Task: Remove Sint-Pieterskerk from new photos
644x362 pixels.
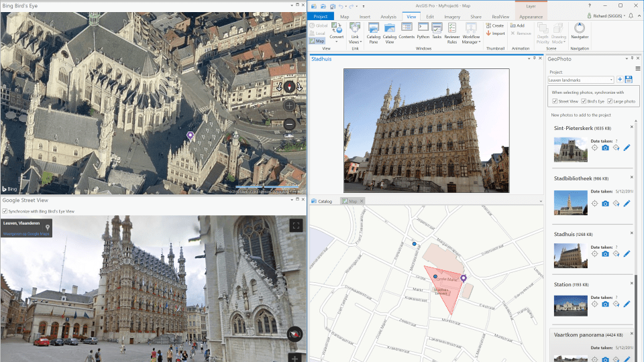Action: [632, 127]
